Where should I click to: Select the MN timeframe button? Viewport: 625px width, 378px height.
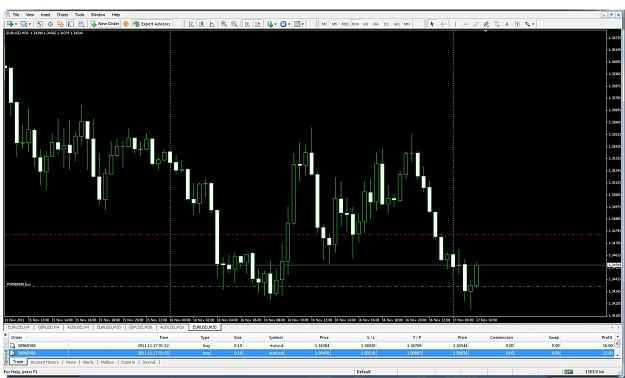click(407, 24)
